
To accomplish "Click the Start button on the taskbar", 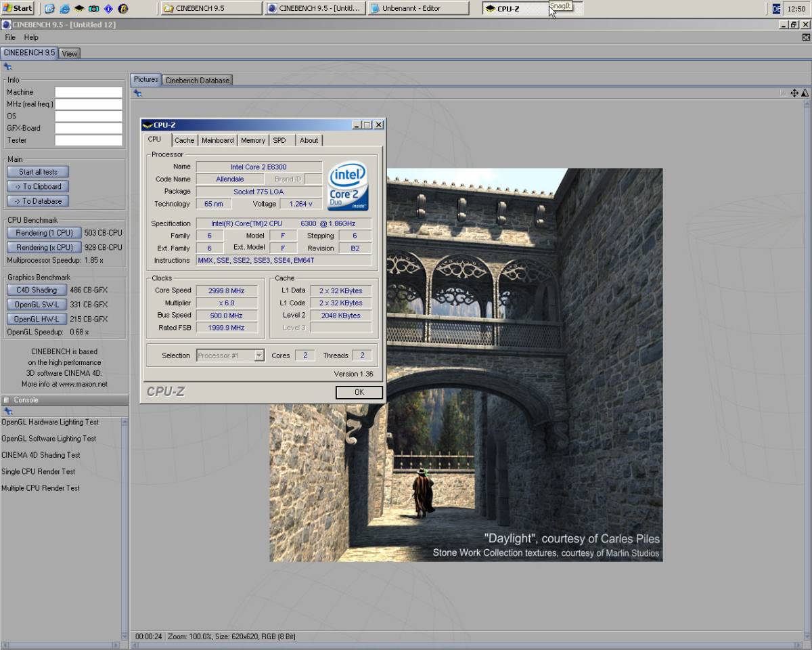I will tap(18, 9).
